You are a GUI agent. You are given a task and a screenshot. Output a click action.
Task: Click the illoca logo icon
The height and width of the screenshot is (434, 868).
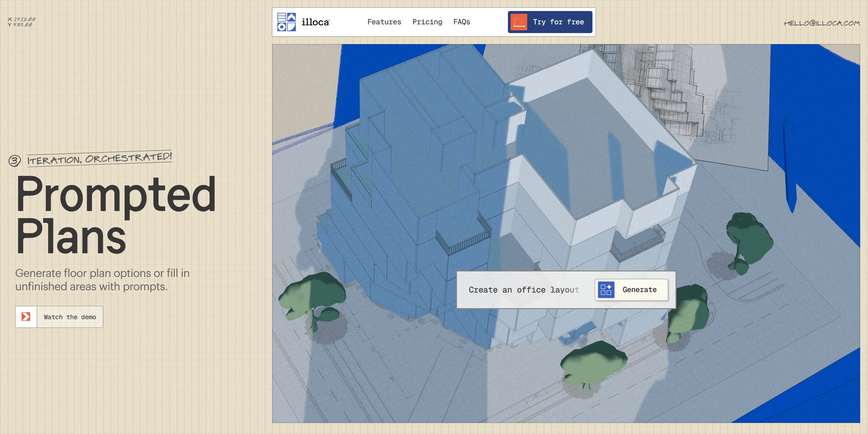click(286, 22)
